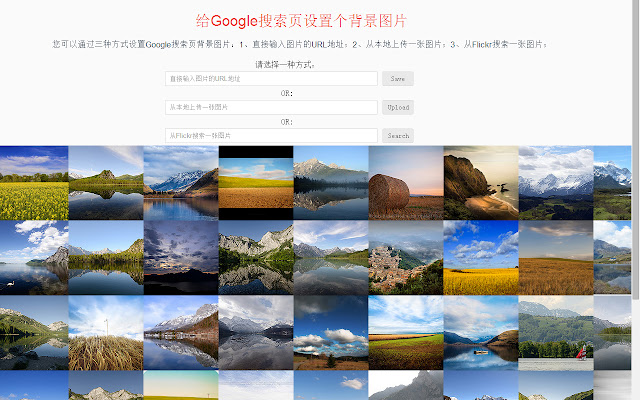Choose the swan on lake thumbnail
Screen dimensions: 640x400
[34, 258]
